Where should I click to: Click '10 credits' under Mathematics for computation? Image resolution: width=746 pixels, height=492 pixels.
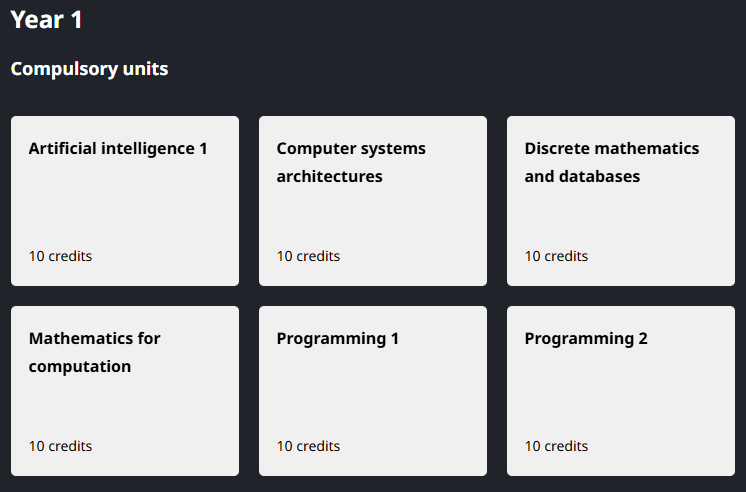click(x=60, y=446)
